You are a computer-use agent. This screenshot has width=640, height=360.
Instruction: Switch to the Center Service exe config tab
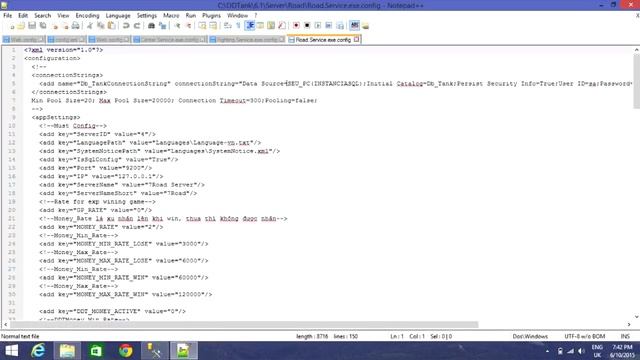tap(170, 40)
